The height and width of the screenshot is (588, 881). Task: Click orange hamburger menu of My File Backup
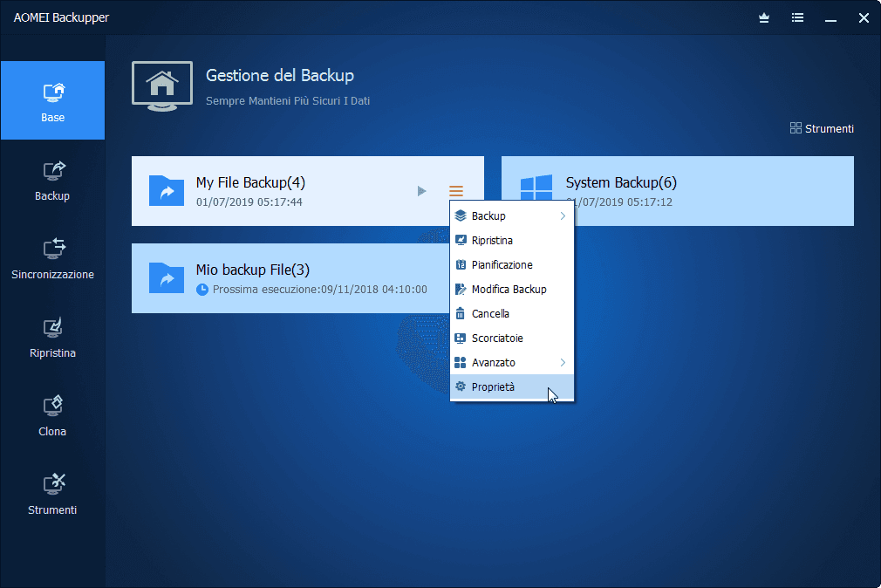pos(456,191)
